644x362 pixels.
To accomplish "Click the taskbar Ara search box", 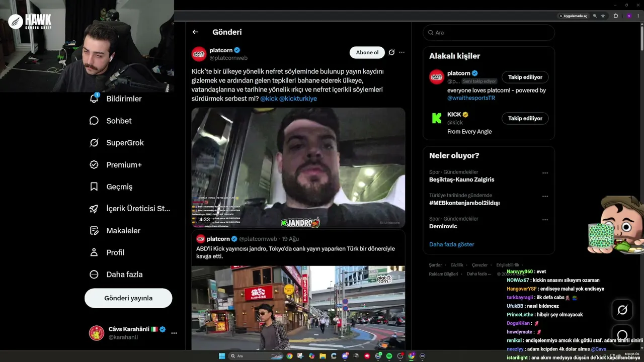I will point(256,356).
